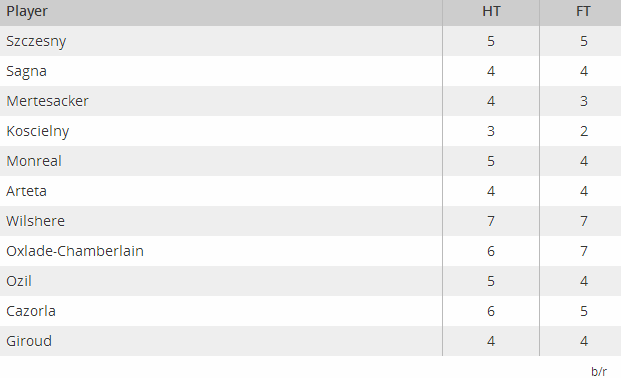Click Oxlade-Chamberlain in the table
This screenshot has height=378, width=621.
coord(75,251)
